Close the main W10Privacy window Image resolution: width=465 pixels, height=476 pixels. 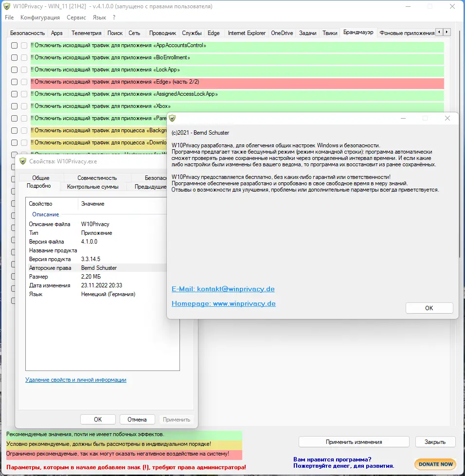coord(452,6)
